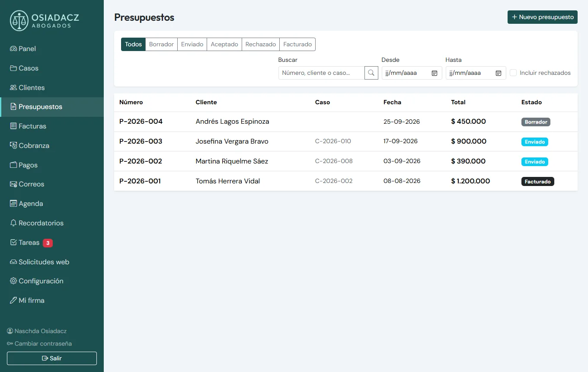Click client name Martina Riquelme Sáez
This screenshot has height=372, width=588.
point(232,161)
